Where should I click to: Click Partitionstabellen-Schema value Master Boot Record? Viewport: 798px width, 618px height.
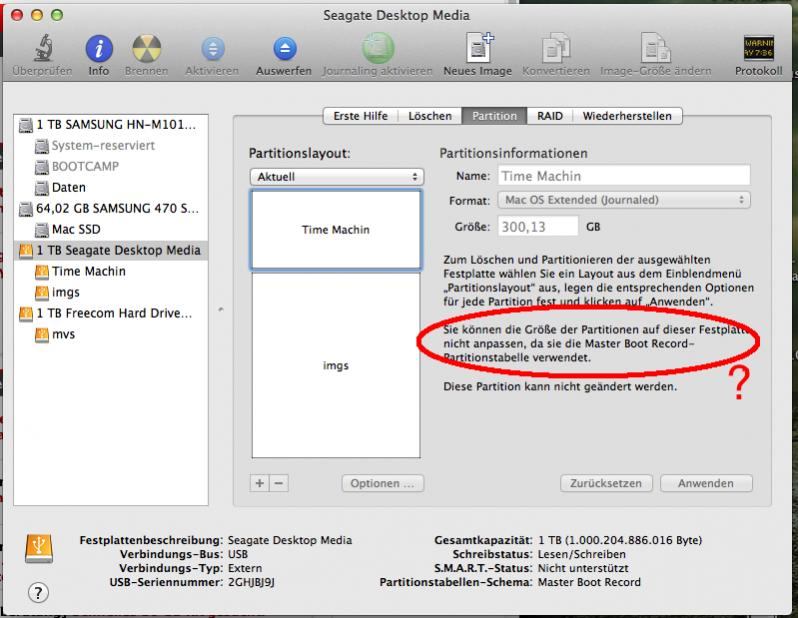coord(589,582)
